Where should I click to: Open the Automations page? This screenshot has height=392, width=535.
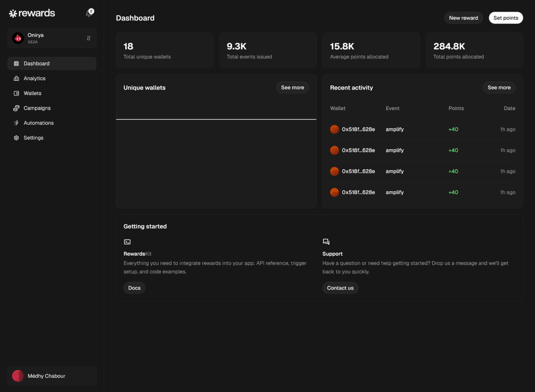tap(52, 123)
